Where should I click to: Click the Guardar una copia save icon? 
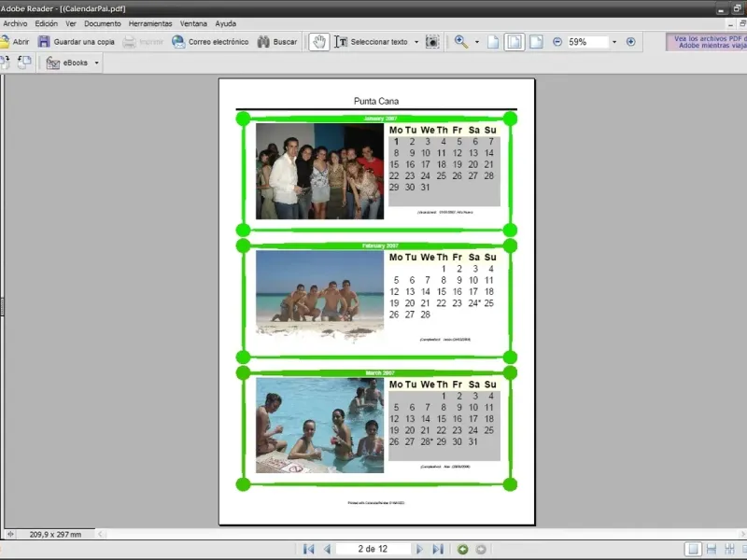[44, 42]
